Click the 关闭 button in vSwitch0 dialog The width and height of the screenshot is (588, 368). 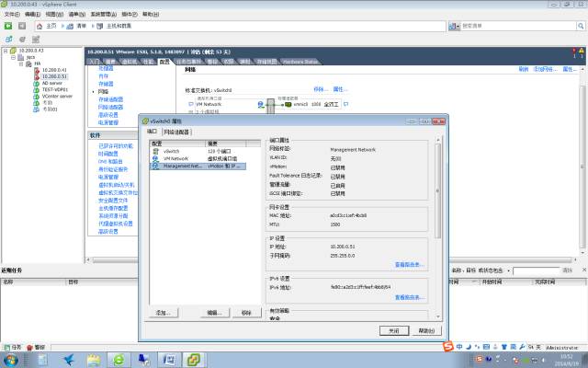pos(394,330)
